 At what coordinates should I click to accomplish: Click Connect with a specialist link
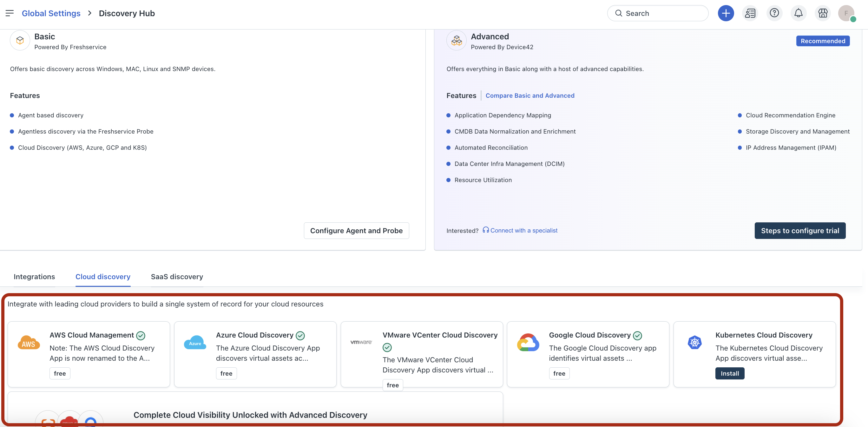pyautogui.click(x=523, y=231)
